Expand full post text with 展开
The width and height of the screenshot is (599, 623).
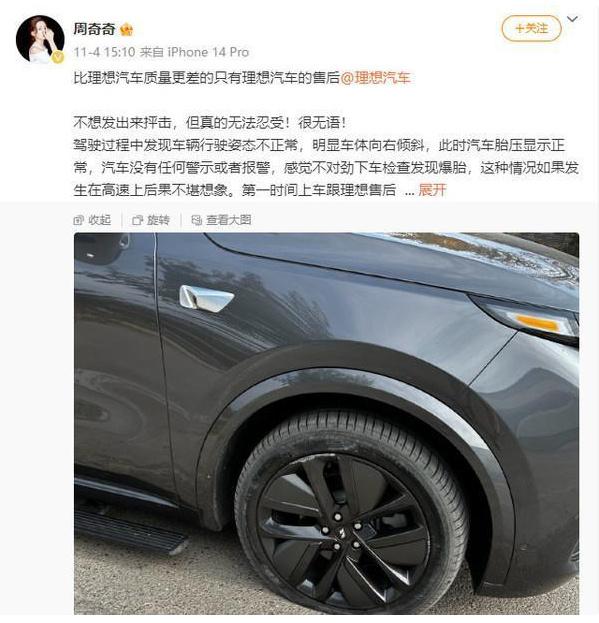tap(433, 190)
